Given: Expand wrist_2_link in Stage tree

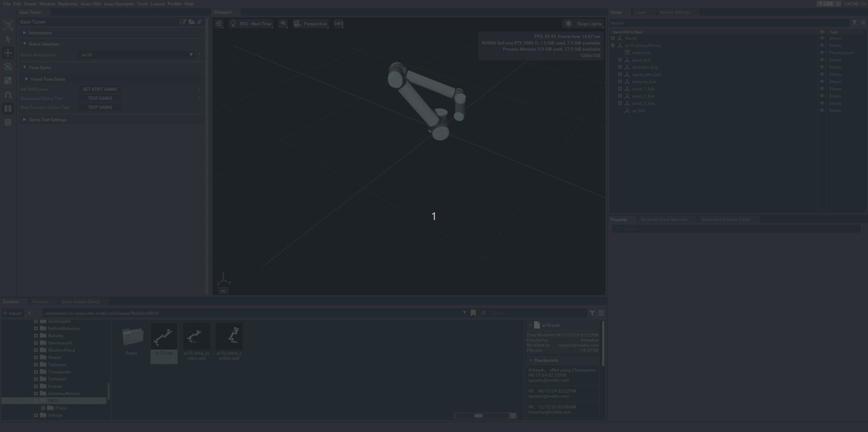Looking at the screenshot, I should point(620,96).
